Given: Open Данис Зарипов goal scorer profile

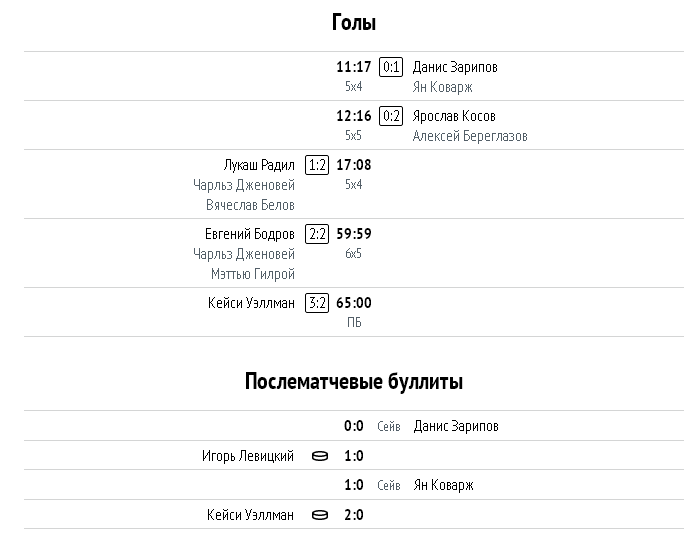Looking at the screenshot, I should coord(455,67).
